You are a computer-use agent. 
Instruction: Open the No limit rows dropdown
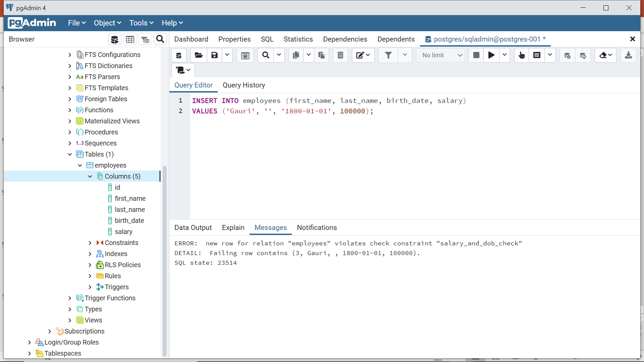pos(440,55)
